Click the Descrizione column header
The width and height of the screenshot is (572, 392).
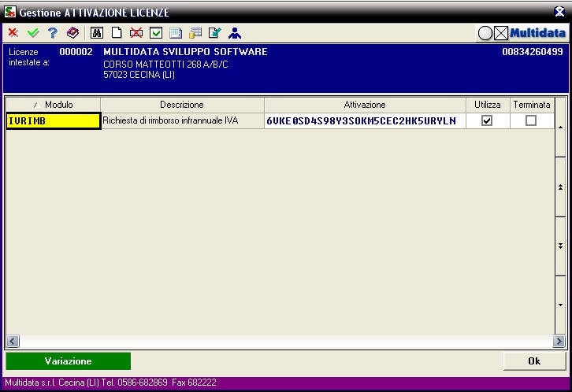pos(182,105)
